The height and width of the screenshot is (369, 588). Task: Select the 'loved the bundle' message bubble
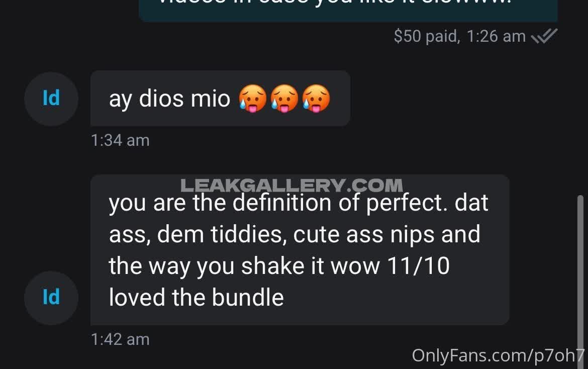click(x=300, y=250)
